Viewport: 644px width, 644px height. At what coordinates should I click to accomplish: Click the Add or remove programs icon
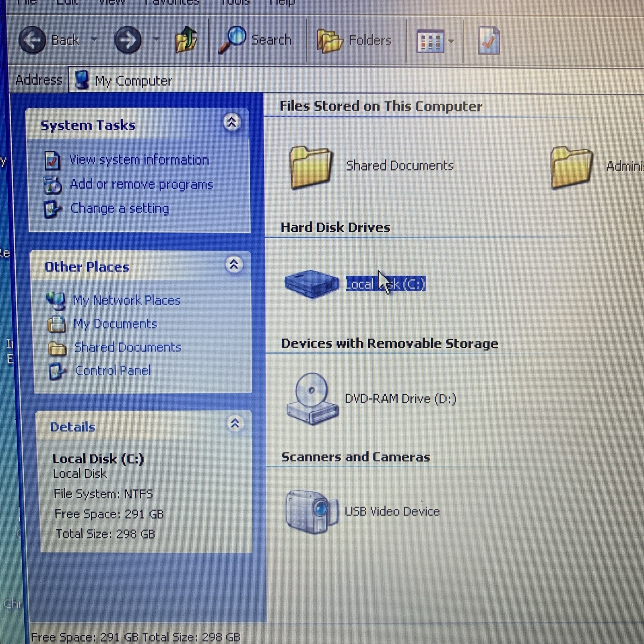click(x=53, y=185)
